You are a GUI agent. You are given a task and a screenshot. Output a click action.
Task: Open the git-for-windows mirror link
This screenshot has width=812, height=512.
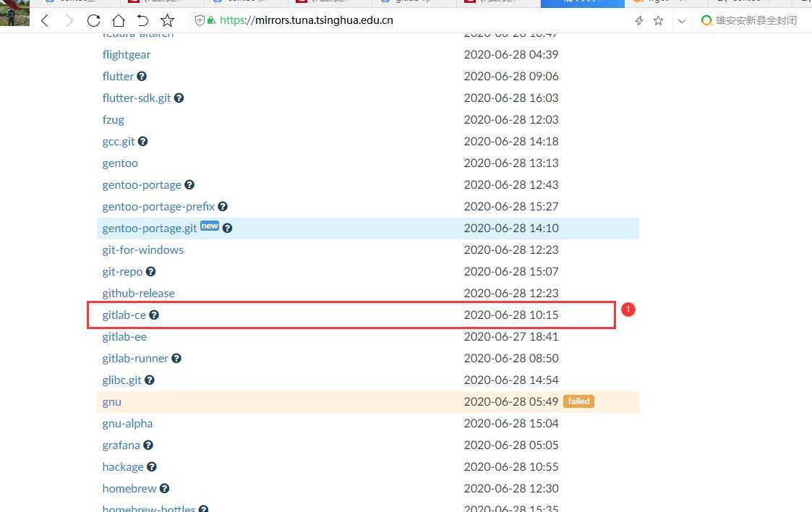143,250
